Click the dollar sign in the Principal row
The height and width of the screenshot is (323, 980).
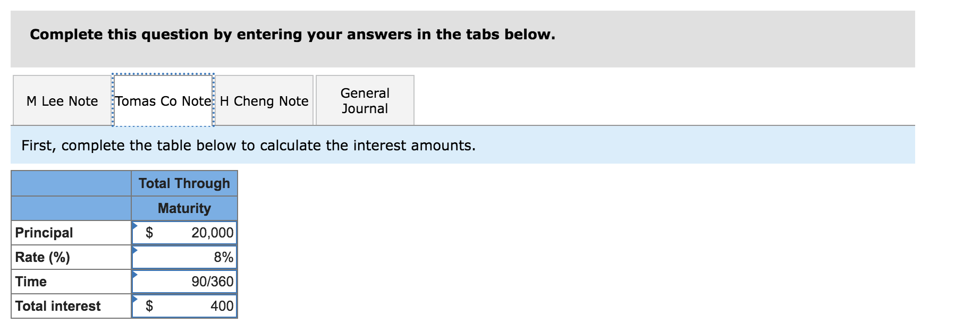(x=150, y=232)
